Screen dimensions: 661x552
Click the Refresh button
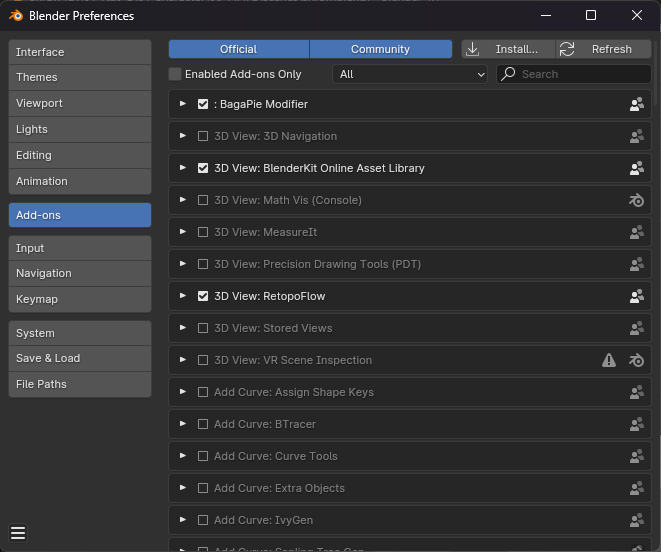click(604, 49)
